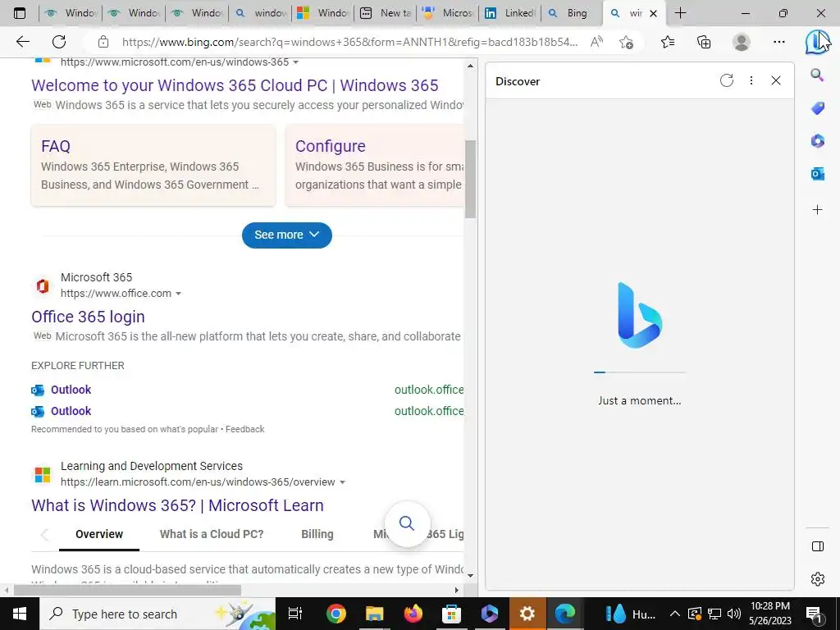
Task: Open Read aloud icon in address bar
Action: pos(596,42)
